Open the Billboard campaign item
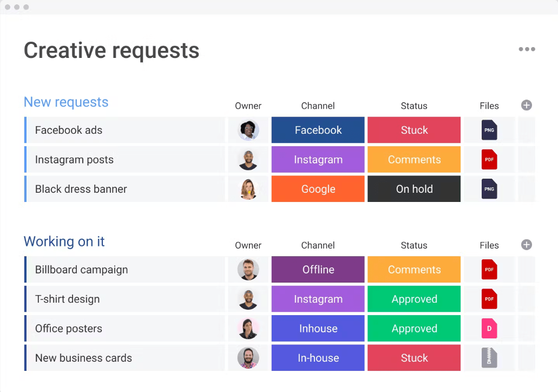Screen dimensions: 558x392 [x=82, y=270]
